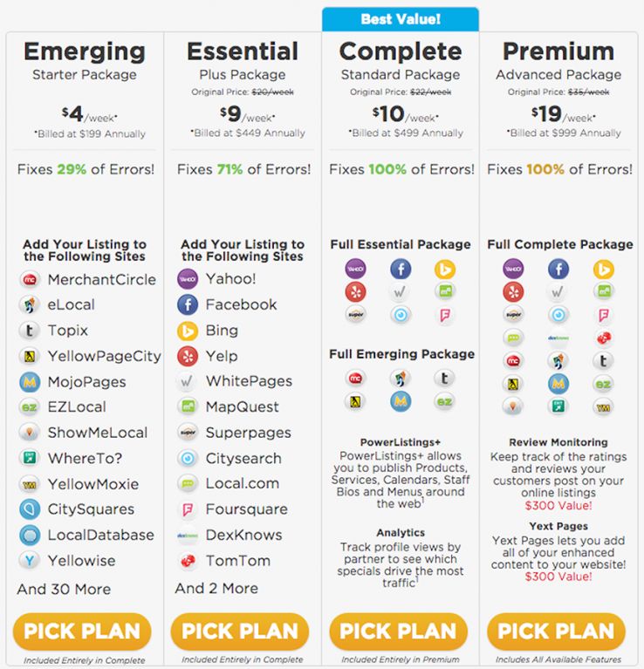Image resolution: width=644 pixels, height=669 pixels.
Task: Select the Foursquare icon beside Foursquare label
Action: click(x=188, y=509)
